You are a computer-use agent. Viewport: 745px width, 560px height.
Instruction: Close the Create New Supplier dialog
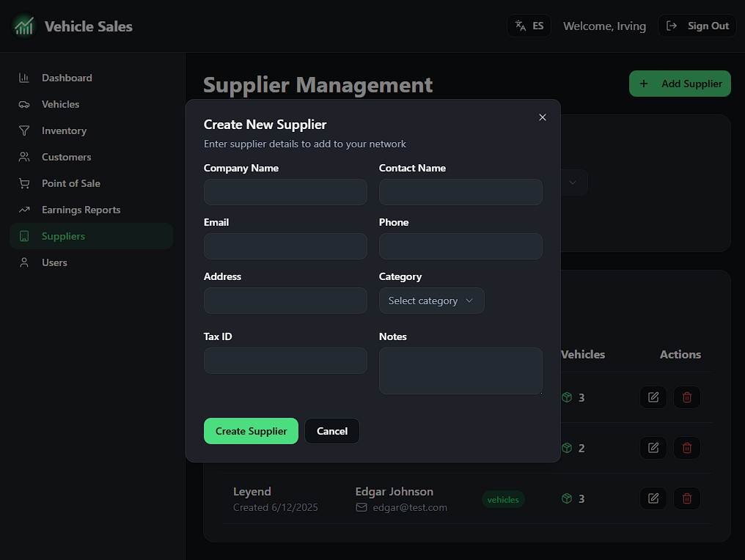coord(543,117)
